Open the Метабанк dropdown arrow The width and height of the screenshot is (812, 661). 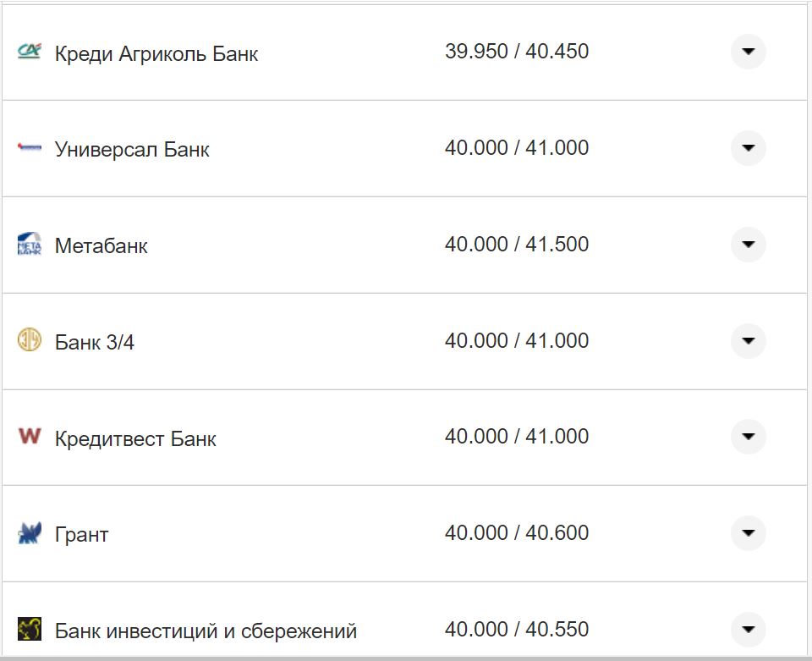748,245
